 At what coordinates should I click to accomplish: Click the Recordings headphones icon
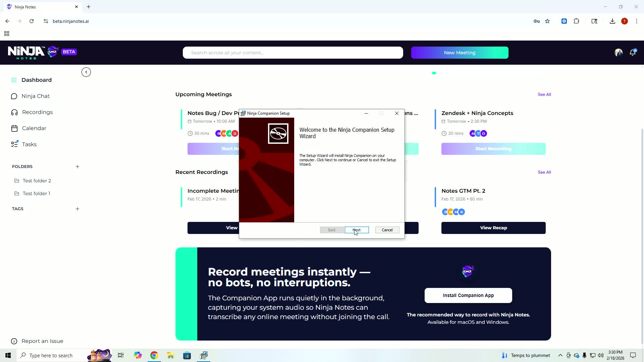click(14, 113)
